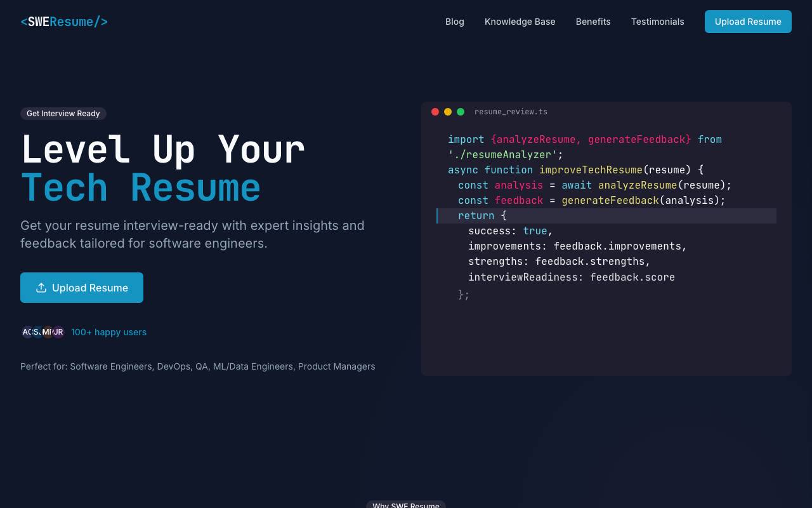Open the Blog page

click(x=455, y=22)
